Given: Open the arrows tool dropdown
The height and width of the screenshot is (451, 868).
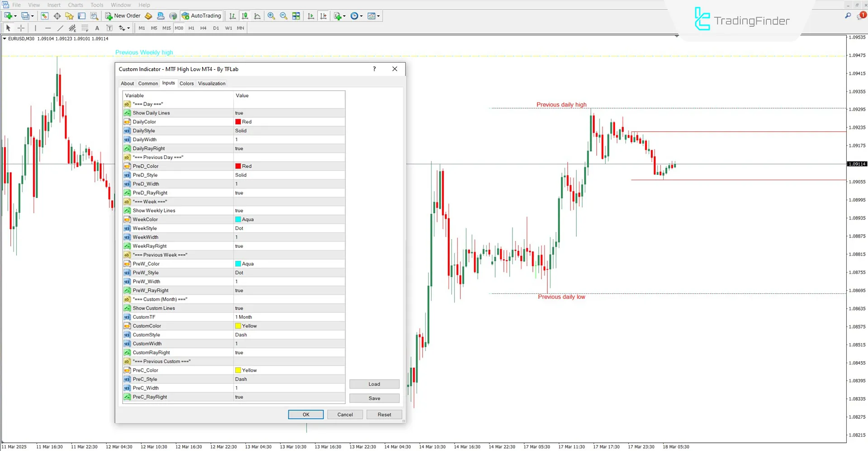Looking at the screenshot, I should click(128, 28).
